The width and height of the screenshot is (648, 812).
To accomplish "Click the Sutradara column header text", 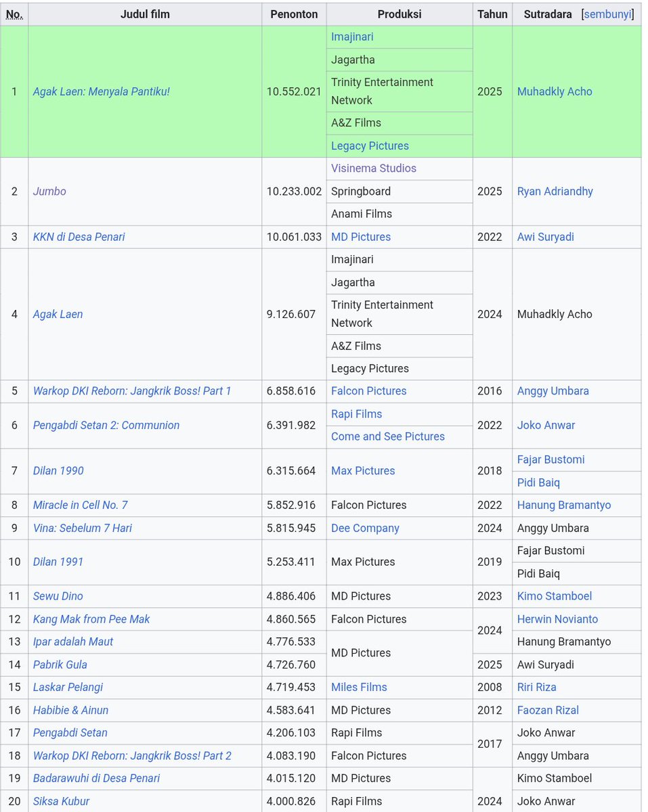I will [x=547, y=14].
